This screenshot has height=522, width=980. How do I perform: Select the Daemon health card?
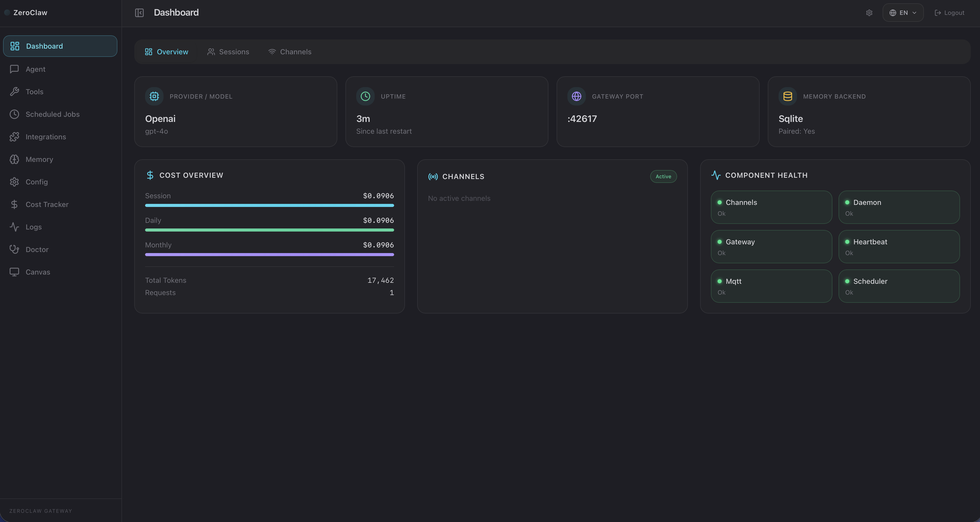[x=899, y=207]
